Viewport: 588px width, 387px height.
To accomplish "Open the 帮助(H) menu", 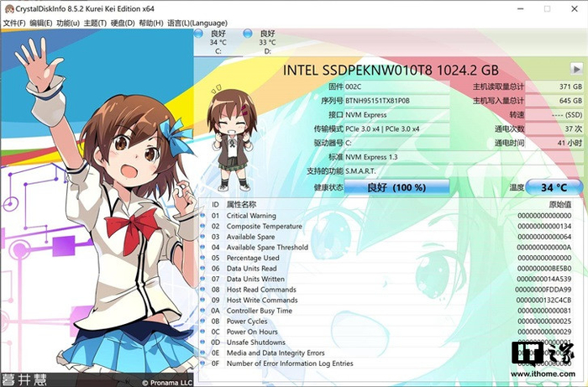I will pos(150,24).
